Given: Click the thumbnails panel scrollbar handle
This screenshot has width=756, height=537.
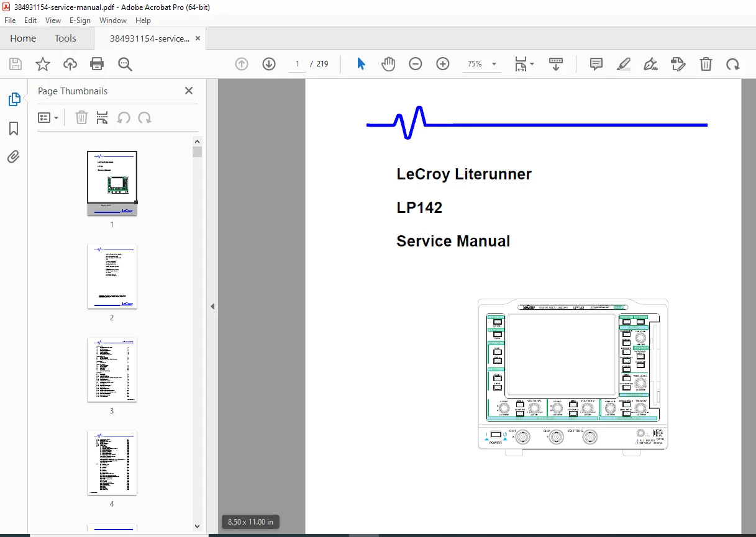Looking at the screenshot, I should tap(198, 152).
